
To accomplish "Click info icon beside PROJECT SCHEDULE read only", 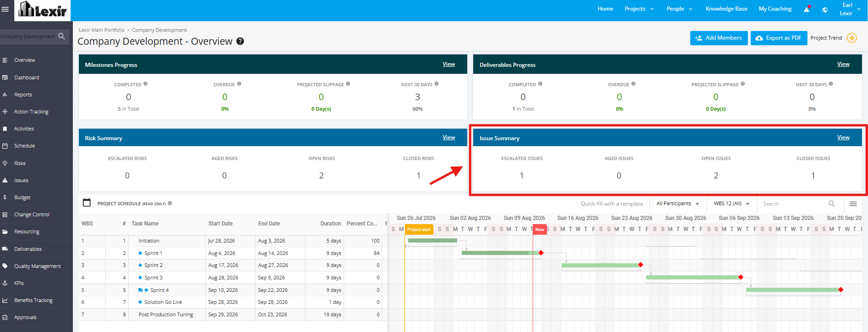I will (x=170, y=203).
